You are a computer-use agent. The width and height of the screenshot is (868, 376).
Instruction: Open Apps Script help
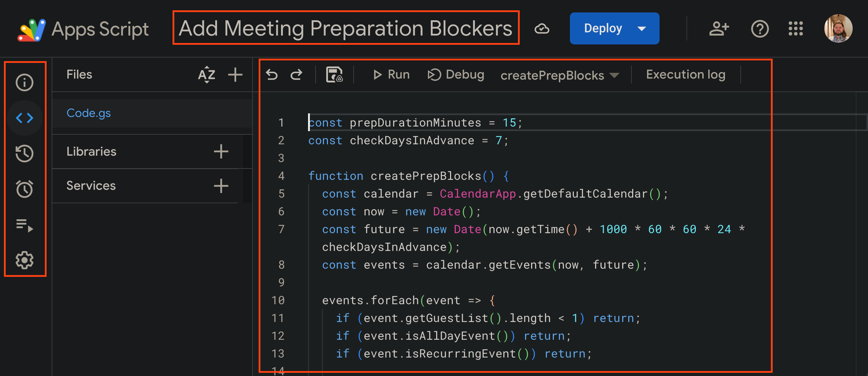[x=760, y=28]
